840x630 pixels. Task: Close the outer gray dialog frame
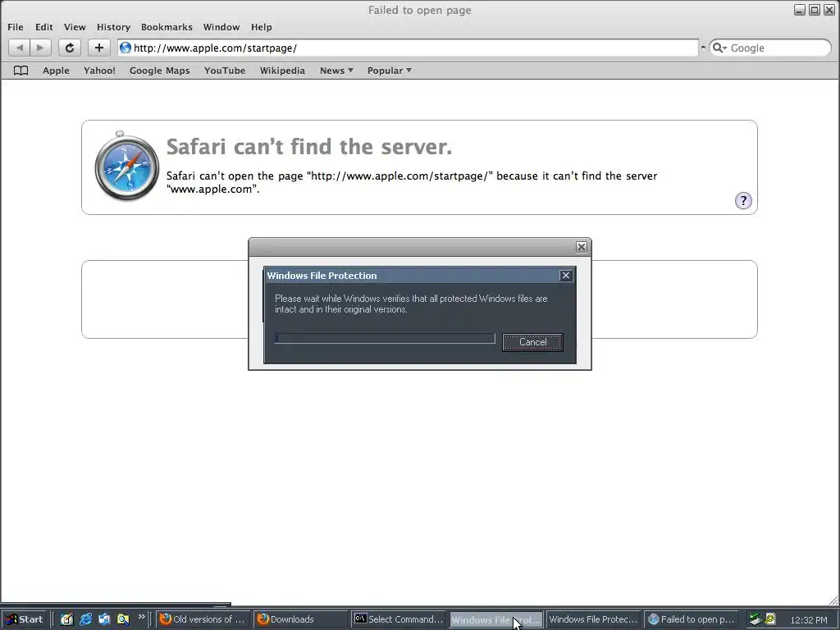[582, 247]
